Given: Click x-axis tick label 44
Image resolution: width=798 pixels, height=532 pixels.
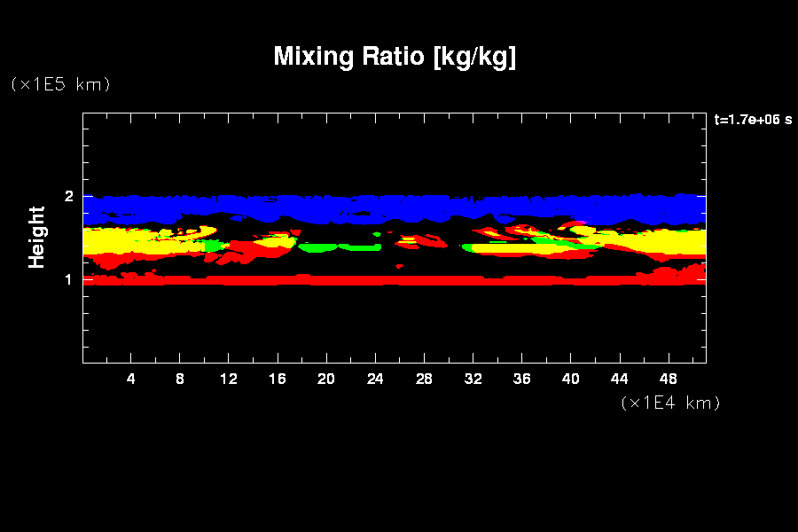Looking at the screenshot, I should 619,379.
